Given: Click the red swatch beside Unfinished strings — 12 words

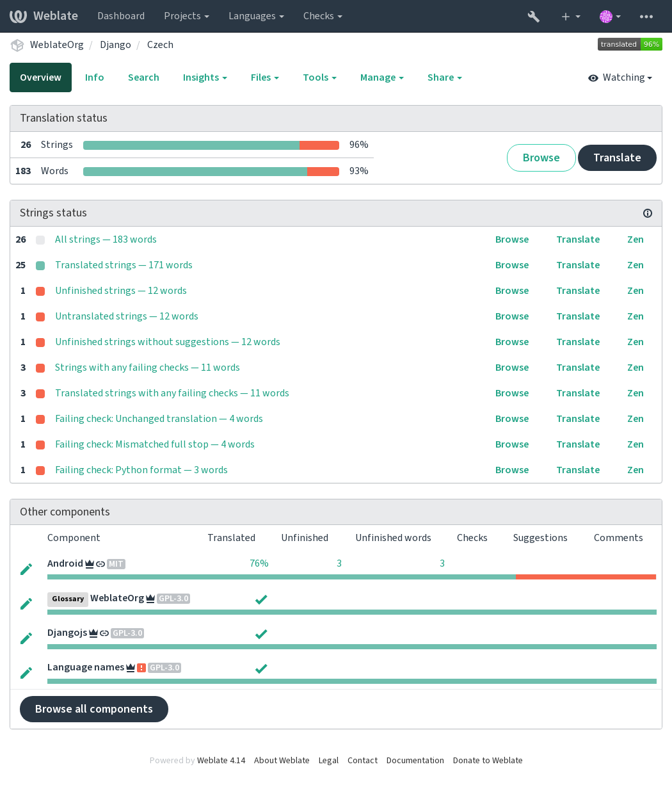Looking at the screenshot, I should [x=40, y=291].
